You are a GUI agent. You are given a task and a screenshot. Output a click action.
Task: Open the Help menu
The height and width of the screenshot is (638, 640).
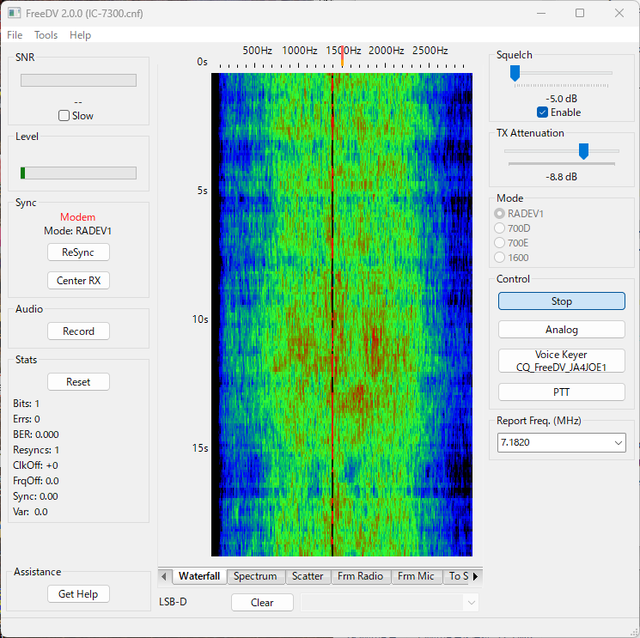pos(80,35)
